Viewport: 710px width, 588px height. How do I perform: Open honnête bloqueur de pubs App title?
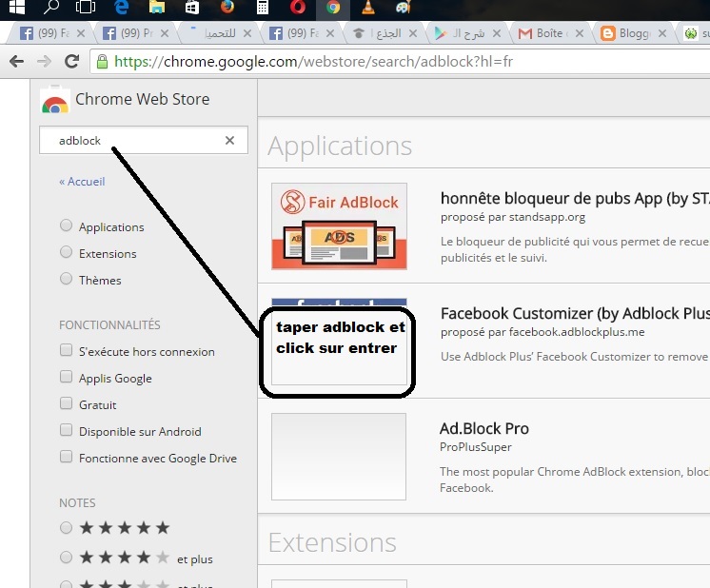click(575, 199)
